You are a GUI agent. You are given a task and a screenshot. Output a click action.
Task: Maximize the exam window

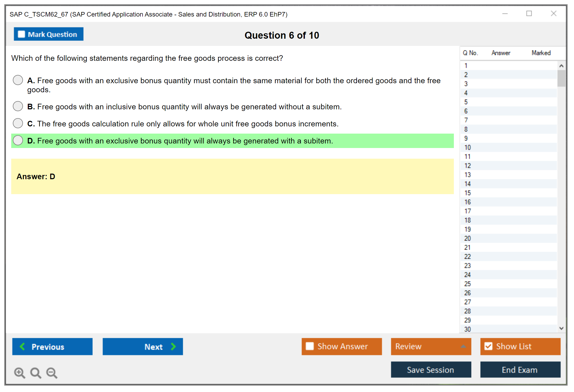(529, 14)
